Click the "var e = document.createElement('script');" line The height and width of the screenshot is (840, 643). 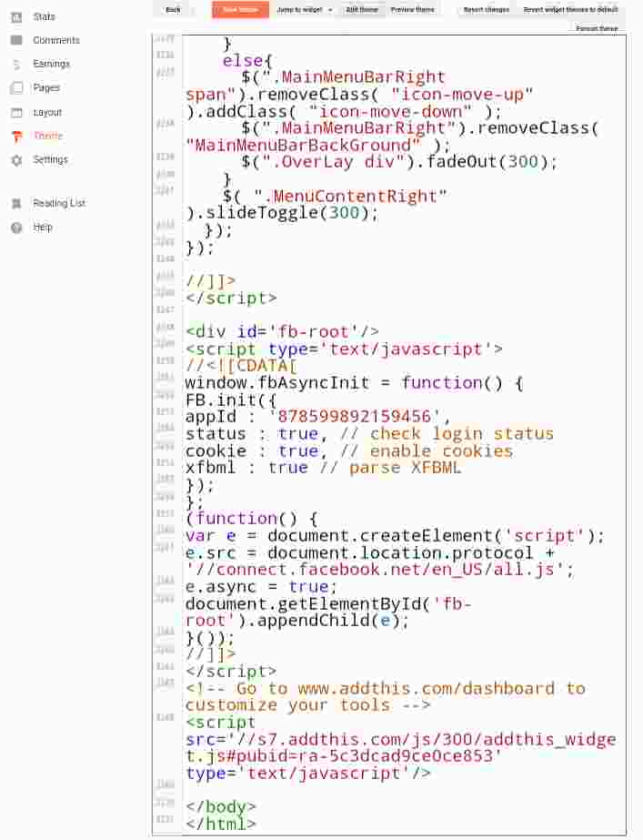pos(395,536)
